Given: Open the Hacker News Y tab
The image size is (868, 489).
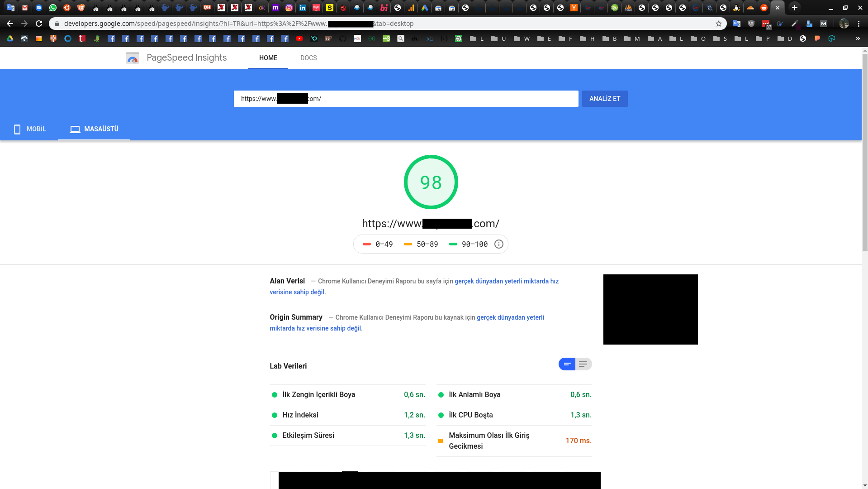Looking at the screenshot, I should 574,8.
